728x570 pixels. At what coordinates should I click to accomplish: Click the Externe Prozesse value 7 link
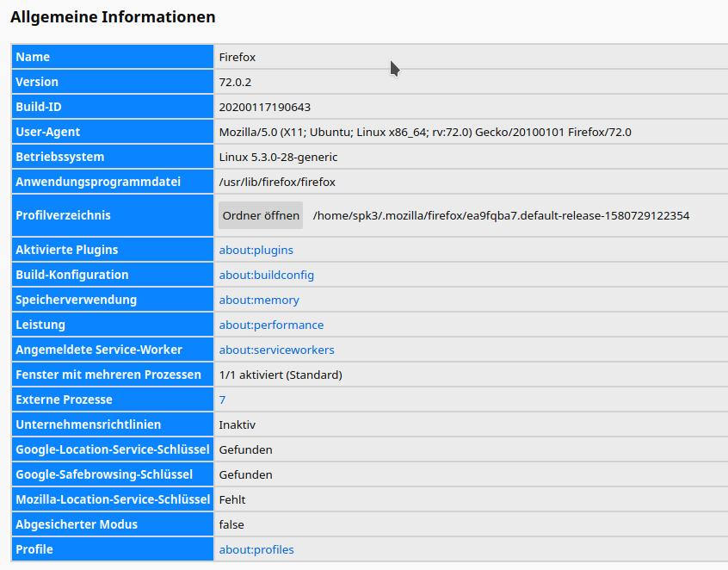222,400
